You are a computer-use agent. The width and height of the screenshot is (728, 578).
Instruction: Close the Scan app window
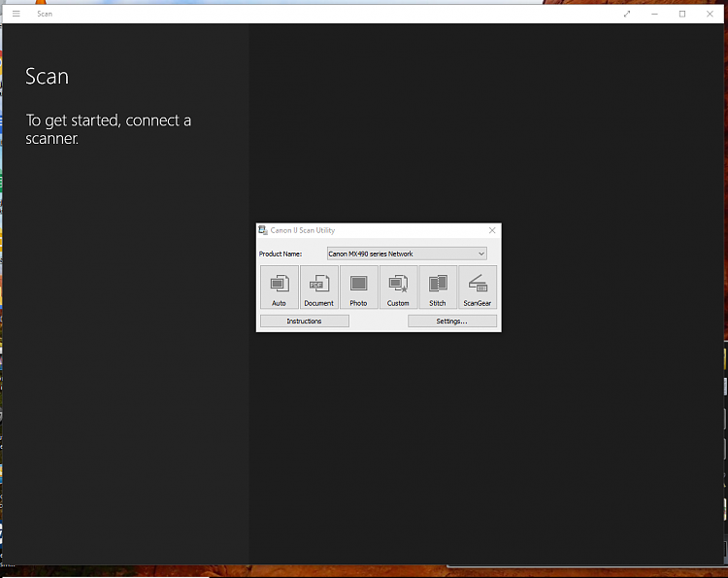(710, 14)
